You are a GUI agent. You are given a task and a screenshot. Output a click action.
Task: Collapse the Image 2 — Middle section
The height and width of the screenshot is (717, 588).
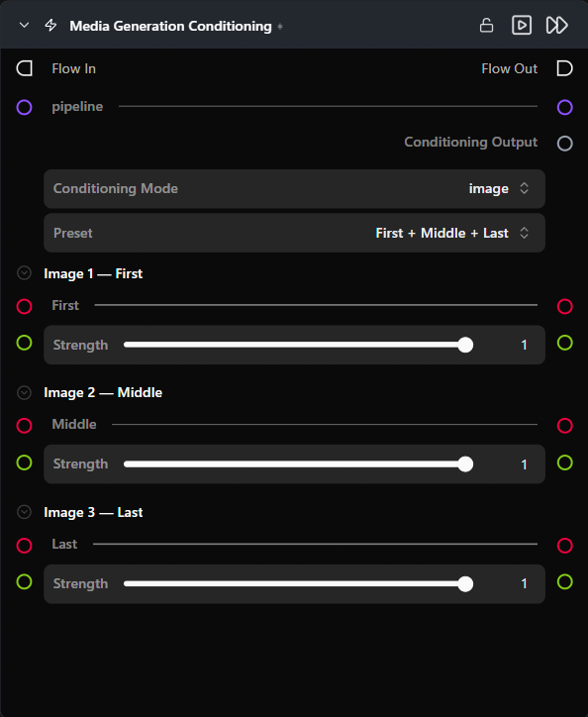coord(24,392)
